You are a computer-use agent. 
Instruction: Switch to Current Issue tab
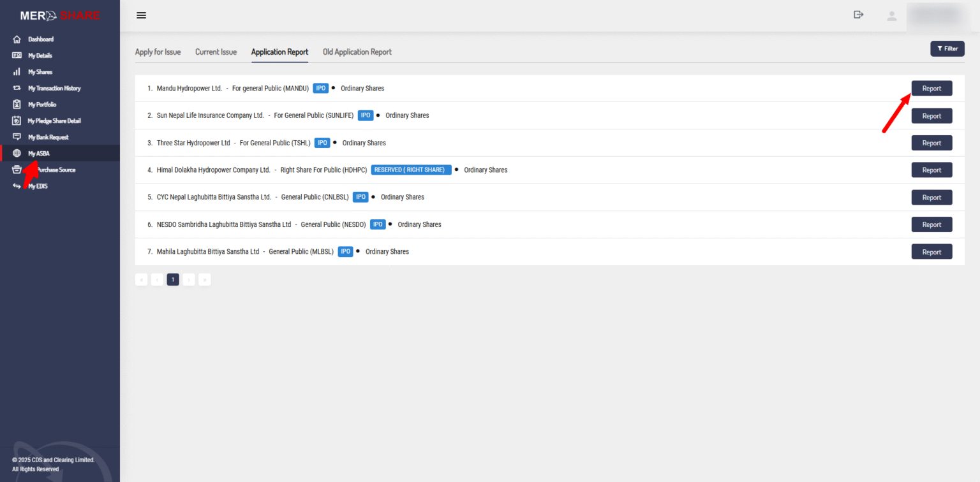[x=216, y=52]
